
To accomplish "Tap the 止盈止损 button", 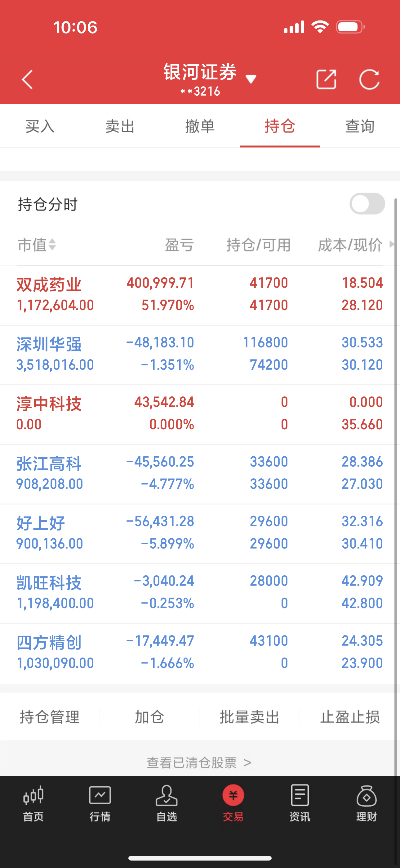I will (x=350, y=717).
